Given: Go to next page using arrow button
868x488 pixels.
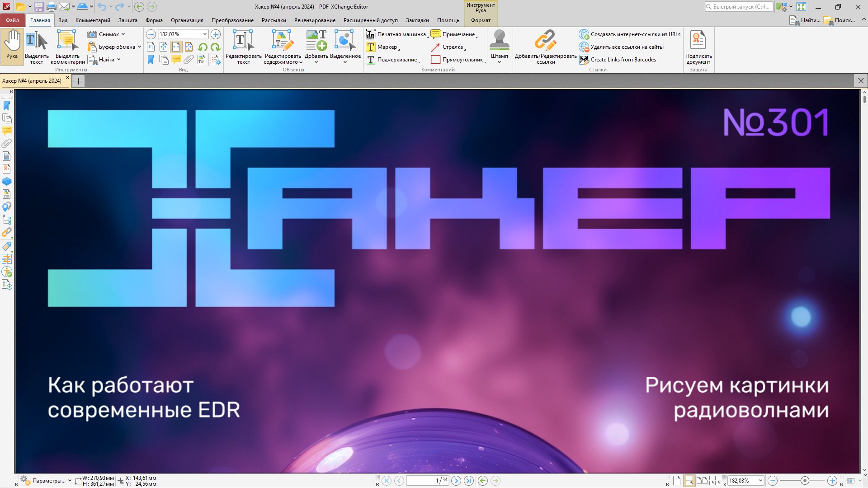Looking at the screenshot, I should click(x=456, y=481).
